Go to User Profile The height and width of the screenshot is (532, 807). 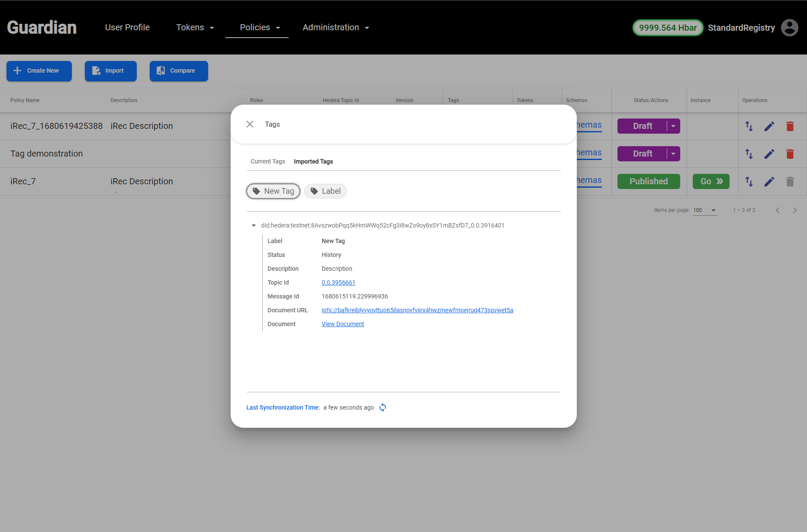[x=127, y=28]
